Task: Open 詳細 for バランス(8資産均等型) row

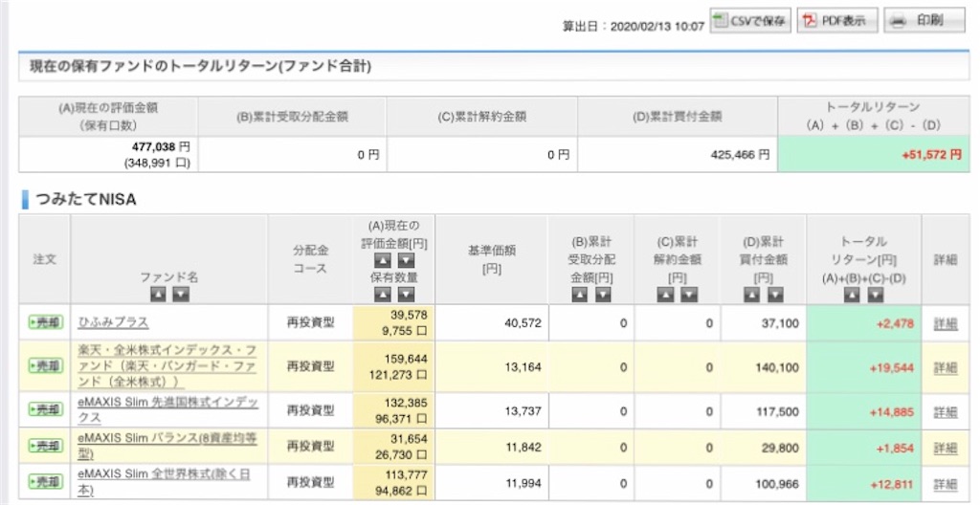Action: (945, 449)
